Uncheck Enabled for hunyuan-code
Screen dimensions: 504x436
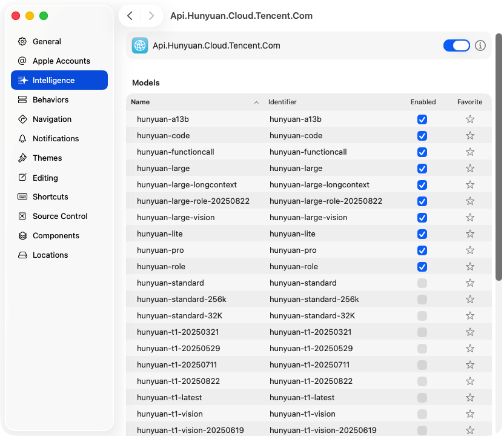422,136
